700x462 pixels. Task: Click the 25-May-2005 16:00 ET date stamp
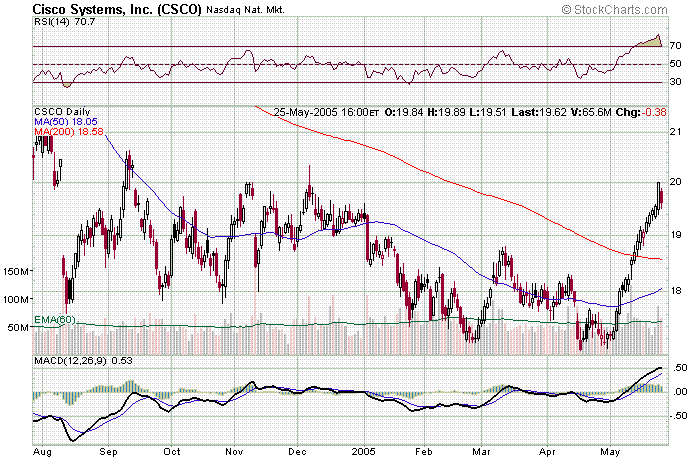pyautogui.click(x=326, y=112)
